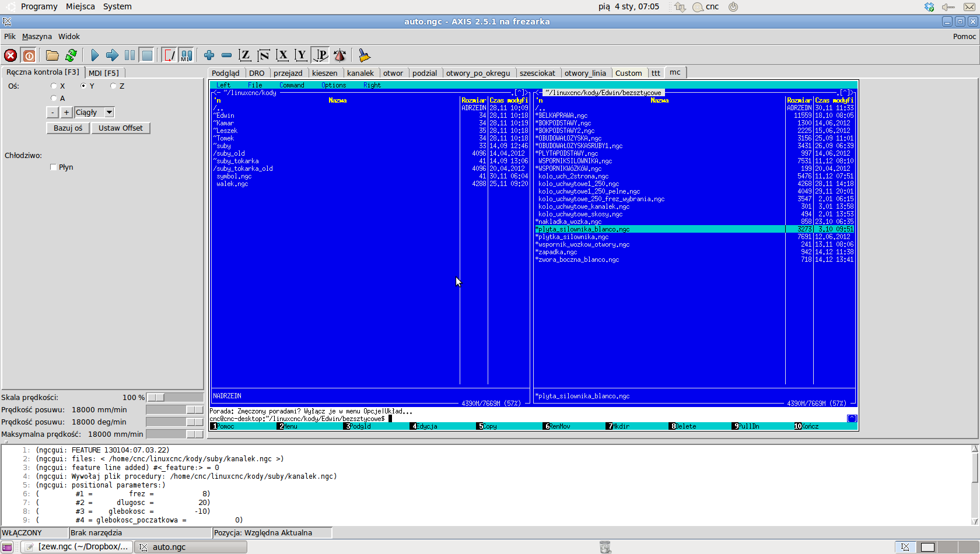
Task: Select the Y axis radio button
Action: (83, 86)
